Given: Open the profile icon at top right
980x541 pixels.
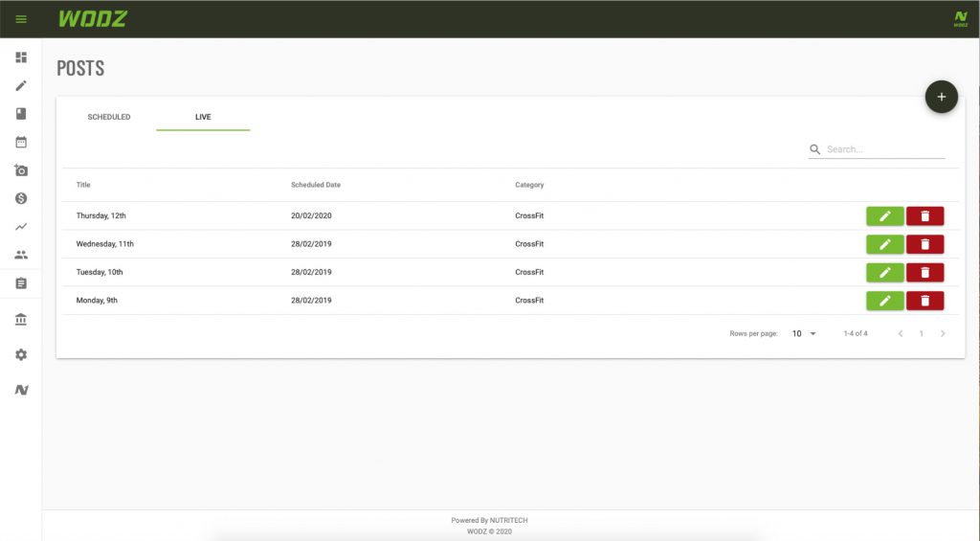Looking at the screenshot, I should [x=961, y=19].
